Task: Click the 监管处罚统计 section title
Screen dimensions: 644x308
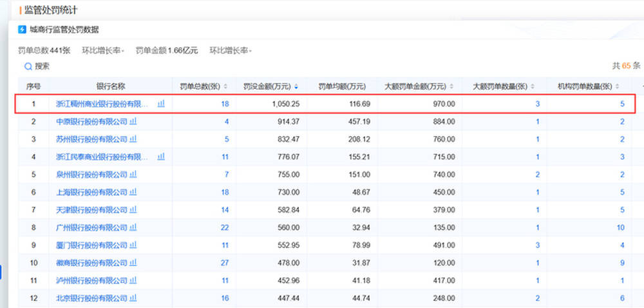Action: coord(51,10)
